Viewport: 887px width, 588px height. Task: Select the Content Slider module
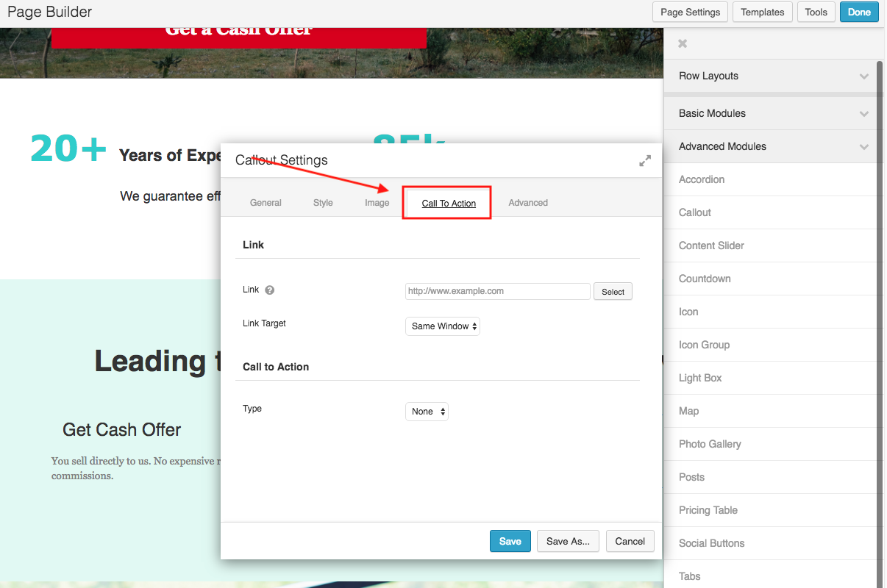771,245
